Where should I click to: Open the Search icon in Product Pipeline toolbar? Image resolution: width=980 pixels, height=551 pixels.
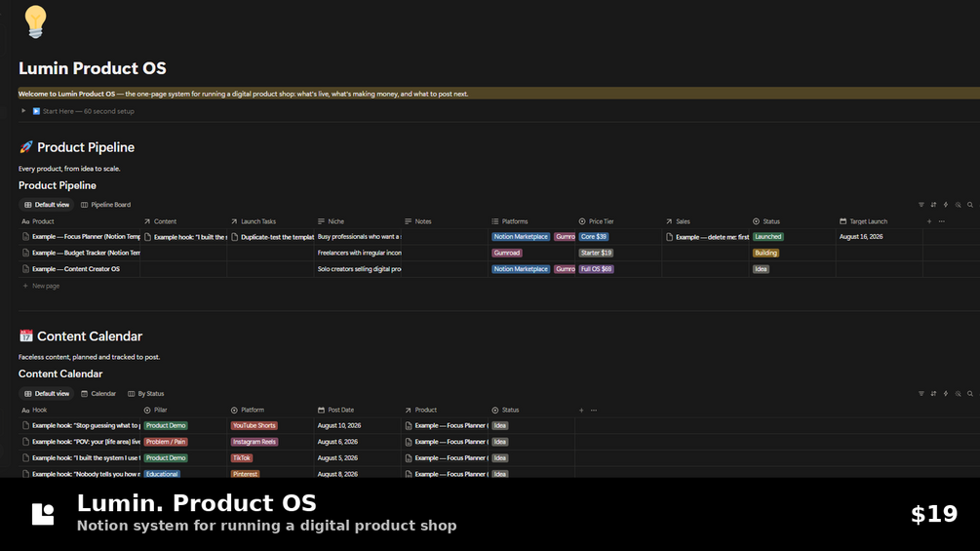[x=970, y=205]
